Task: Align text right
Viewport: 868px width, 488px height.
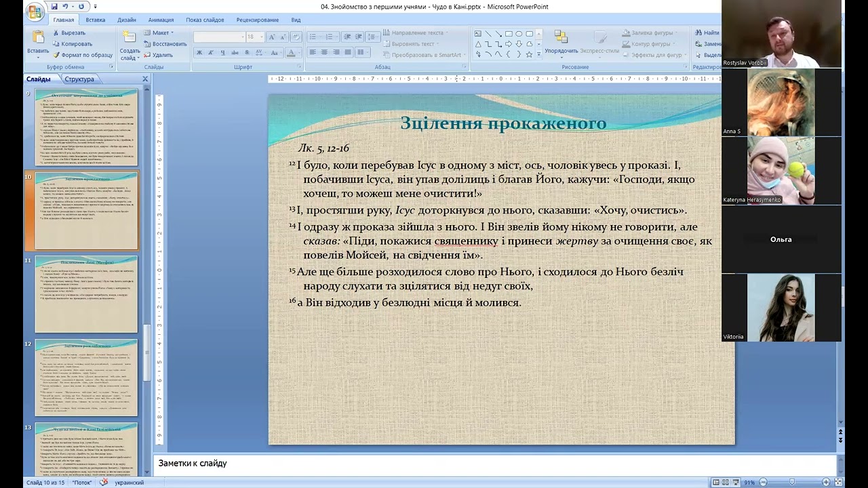Action: click(336, 52)
